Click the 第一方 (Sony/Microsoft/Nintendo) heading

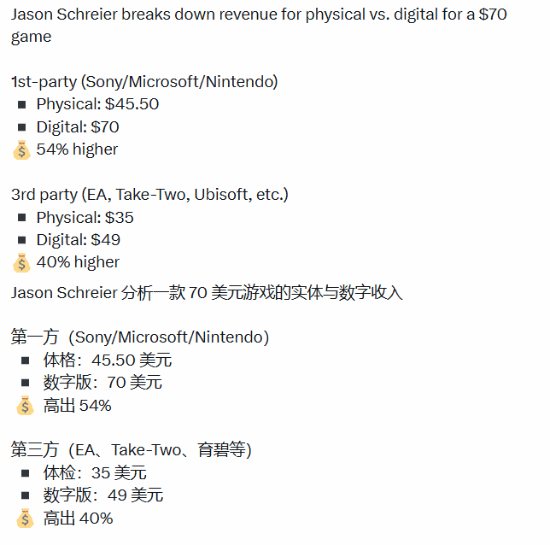coord(140,337)
